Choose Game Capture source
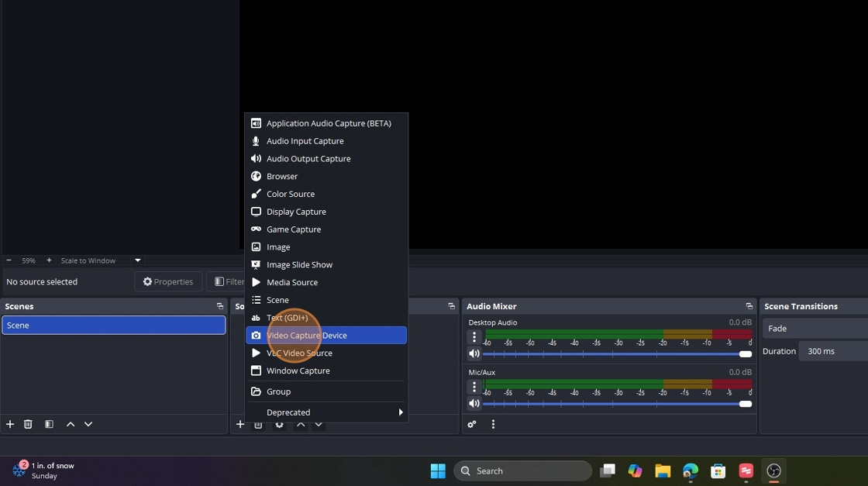The image size is (868, 486). click(326, 229)
